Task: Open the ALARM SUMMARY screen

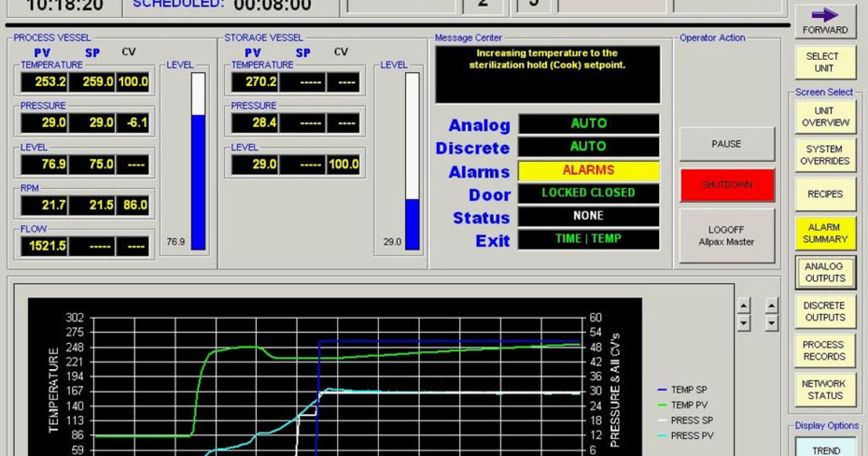Action: (825, 232)
